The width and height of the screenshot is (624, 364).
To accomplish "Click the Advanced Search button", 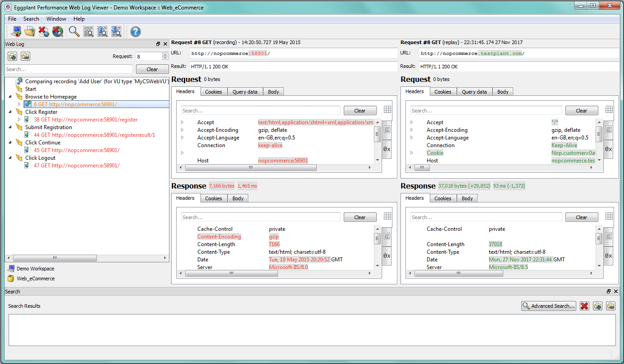I will 549,306.
